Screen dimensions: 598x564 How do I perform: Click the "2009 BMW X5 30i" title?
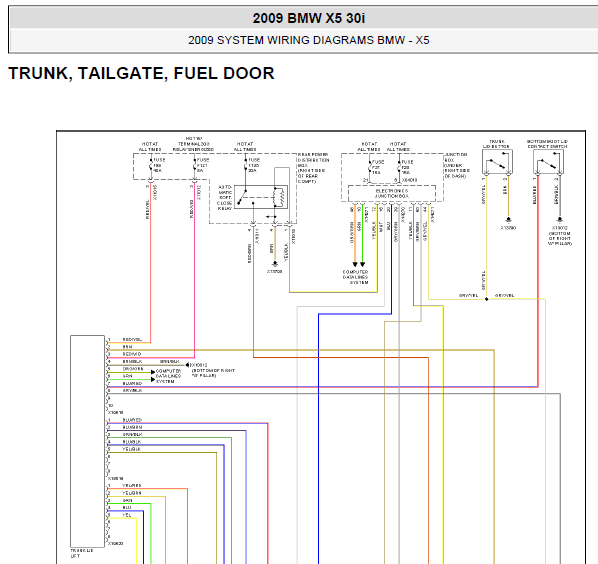[x=309, y=18]
